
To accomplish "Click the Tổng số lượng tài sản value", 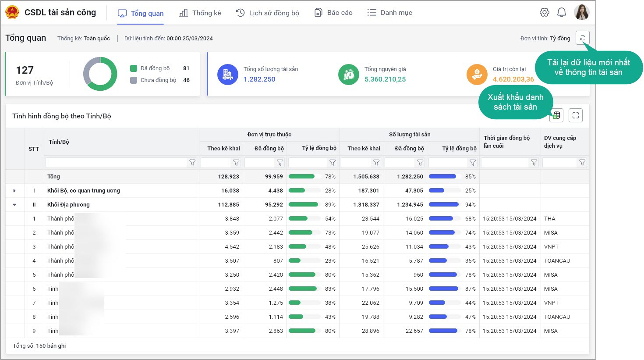I will pos(259,79).
